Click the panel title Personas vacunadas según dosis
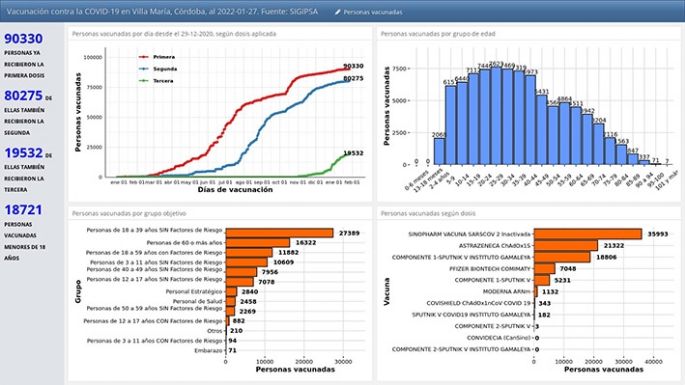Screen dimensions: 685x385 point(428,213)
